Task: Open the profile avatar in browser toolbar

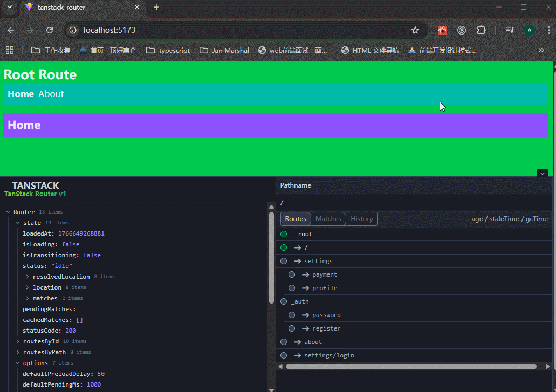Action: click(x=530, y=30)
